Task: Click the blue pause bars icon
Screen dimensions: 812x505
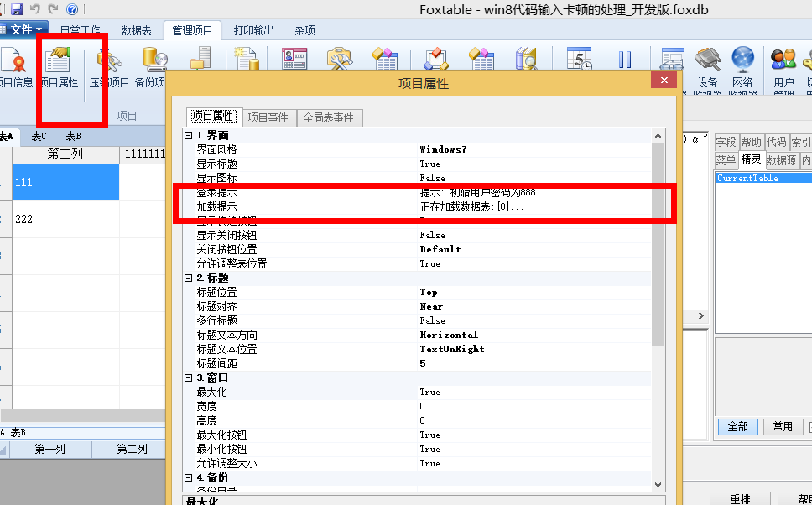Action: (x=625, y=59)
